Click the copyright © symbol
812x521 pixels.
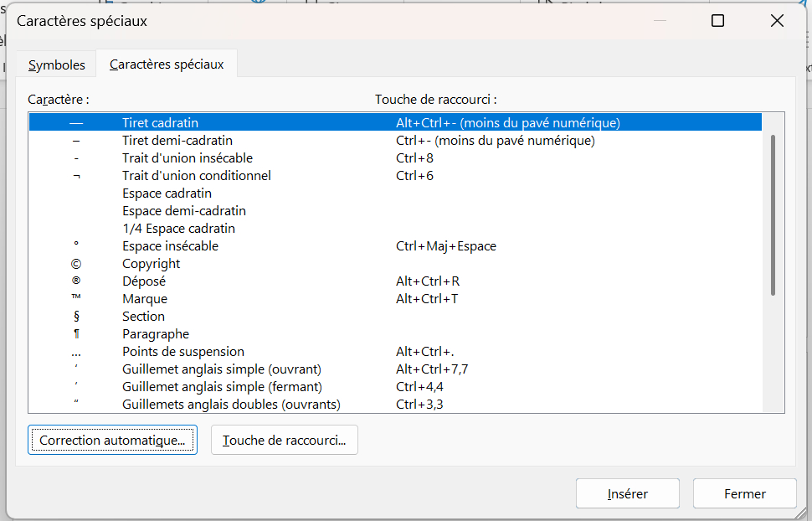point(76,264)
